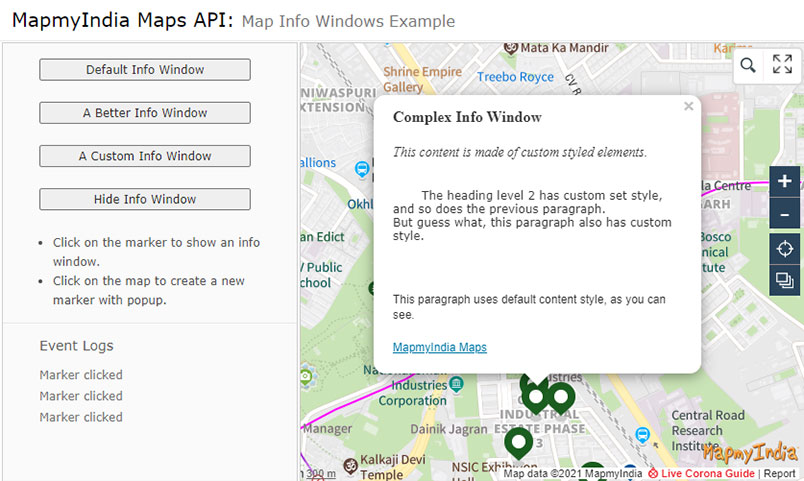The width and height of the screenshot is (804, 481).
Task: Zoom out with the minus button
Action: click(x=785, y=214)
